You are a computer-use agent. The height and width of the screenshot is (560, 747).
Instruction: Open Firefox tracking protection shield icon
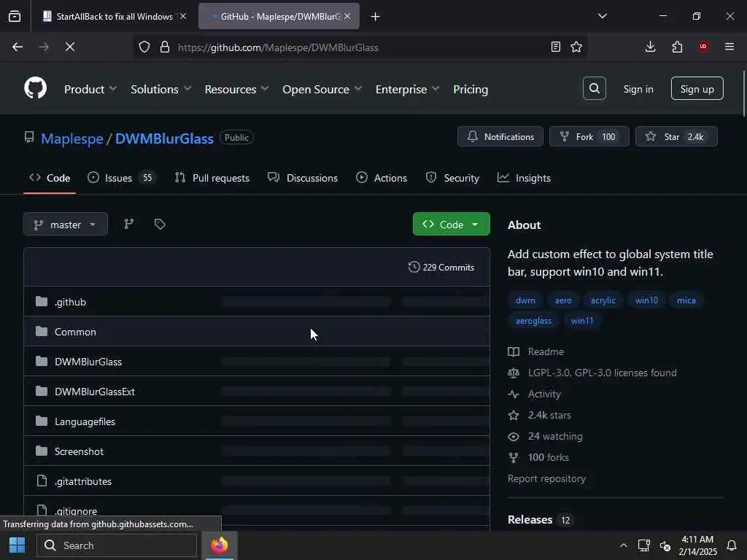144,47
